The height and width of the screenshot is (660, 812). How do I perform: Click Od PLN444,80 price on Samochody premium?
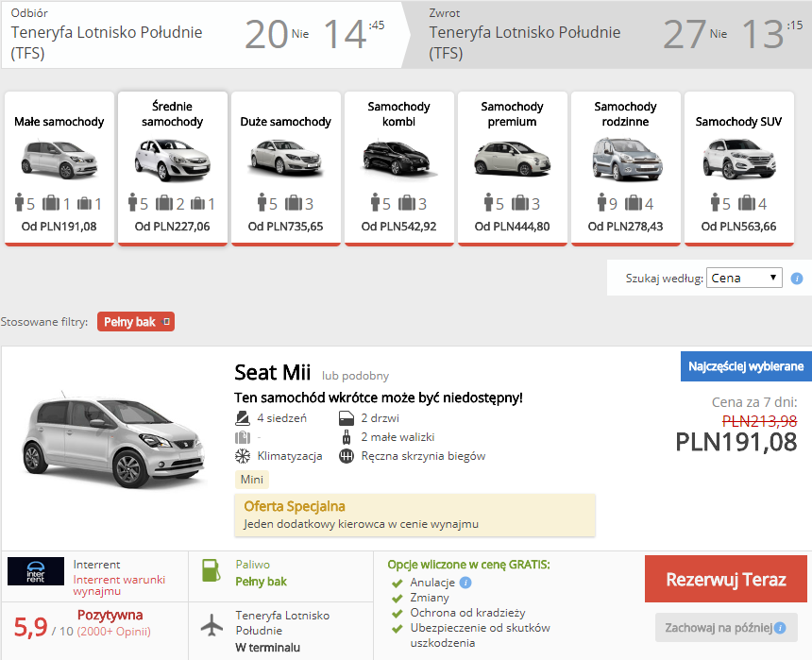(x=512, y=227)
